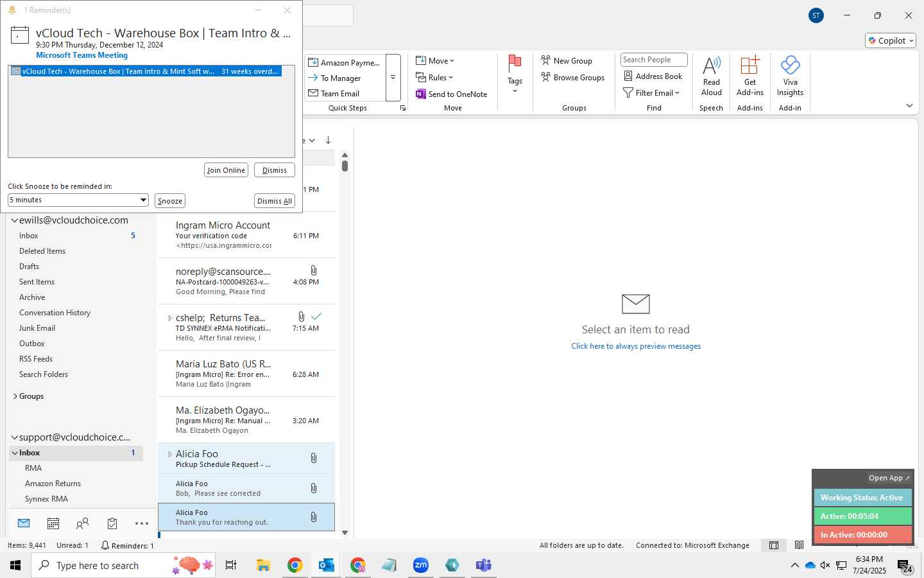Viewport: 924px width, 578px height.
Task: Open the Address Book
Action: click(x=653, y=76)
